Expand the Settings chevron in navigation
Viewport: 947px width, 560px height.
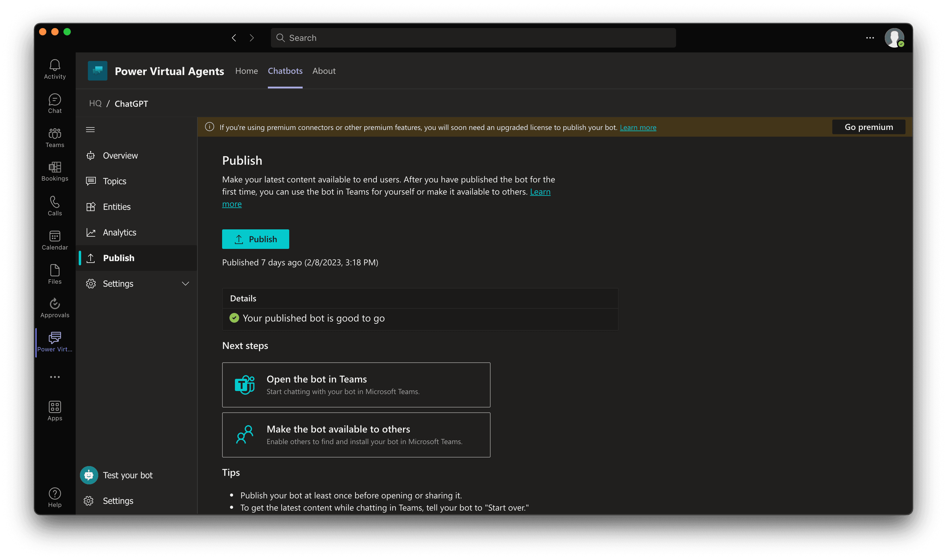(185, 283)
